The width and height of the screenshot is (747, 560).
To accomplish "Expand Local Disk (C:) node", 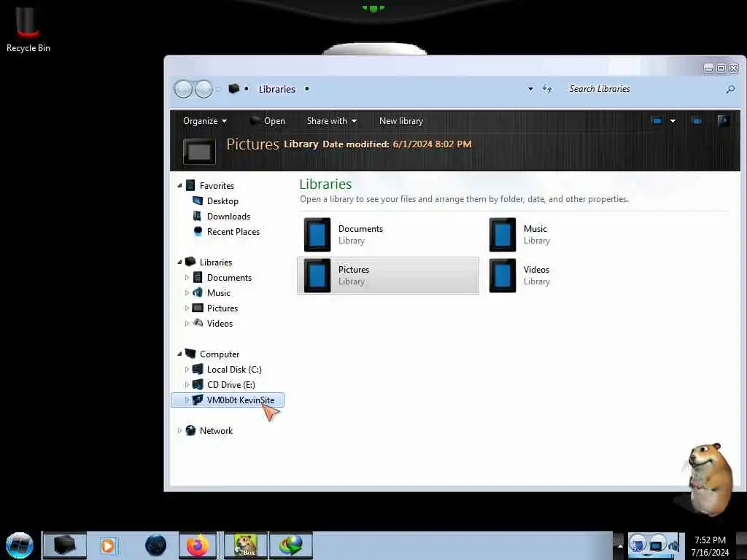I will (x=187, y=370).
